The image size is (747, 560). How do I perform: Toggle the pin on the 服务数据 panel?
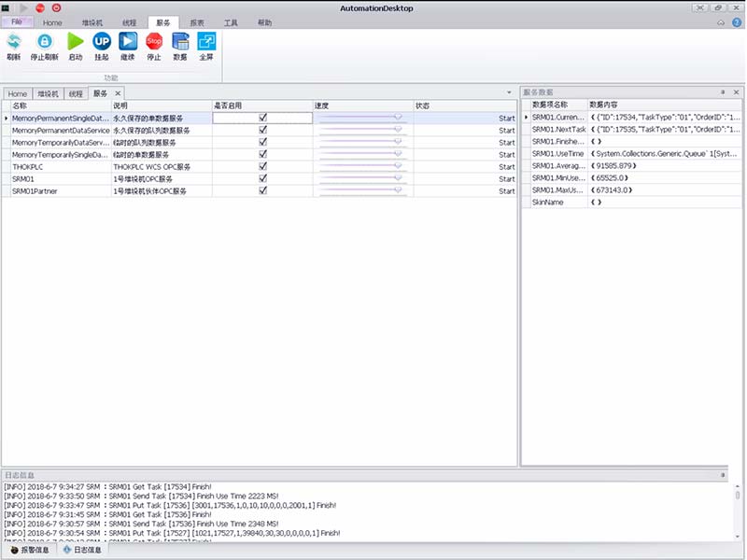click(x=723, y=92)
